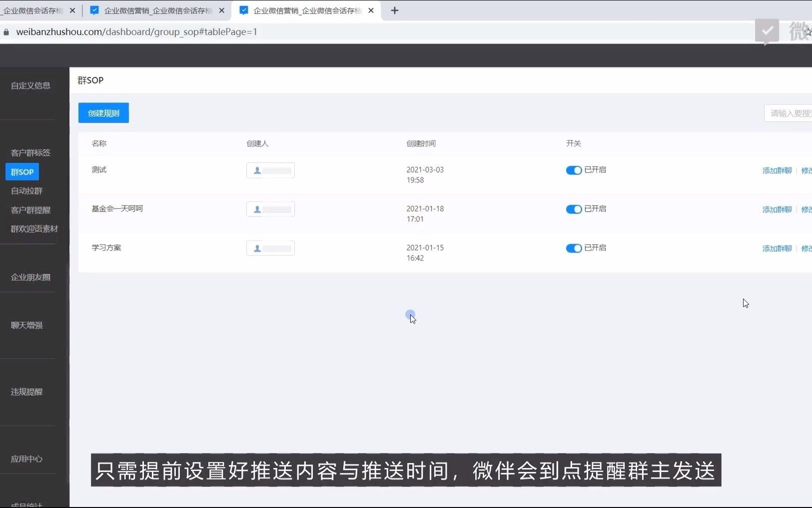Close the active browser tab
This screenshot has width=812, height=508.
(371, 10)
